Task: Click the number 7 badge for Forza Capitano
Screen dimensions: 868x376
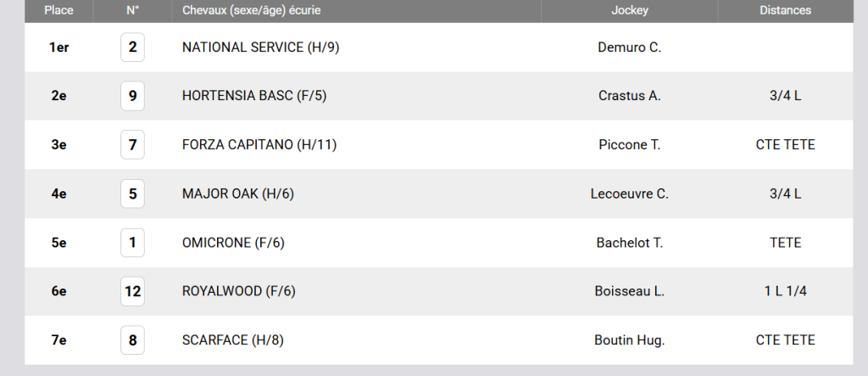Action: 132,145
